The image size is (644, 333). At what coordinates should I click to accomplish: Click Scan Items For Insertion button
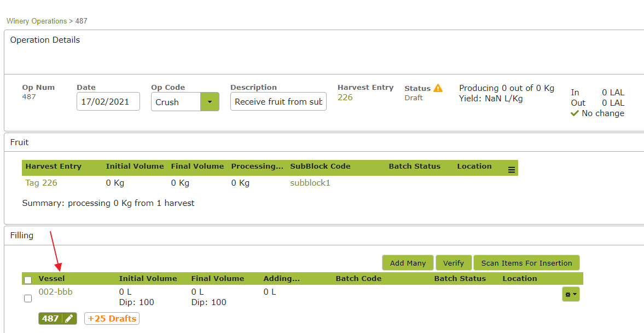click(526, 263)
